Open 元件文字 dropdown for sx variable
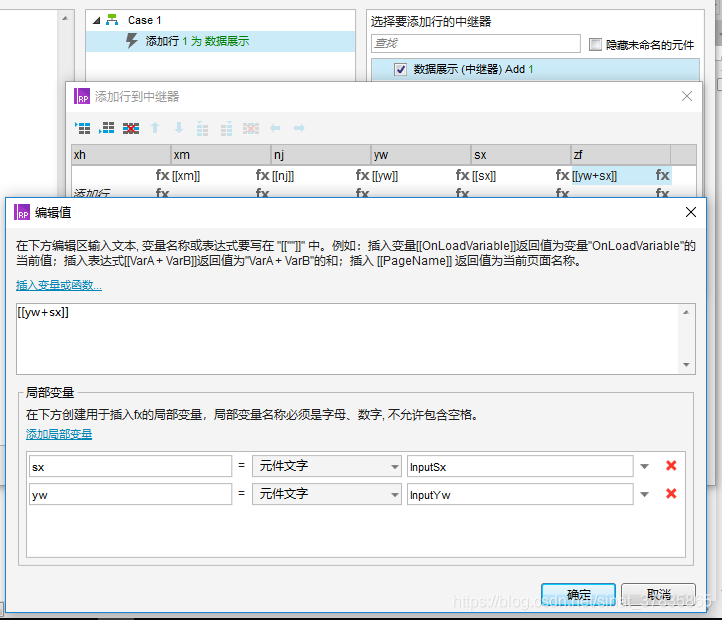Image resolution: width=722 pixels, height=620 pixels. (x=326, y=466)
